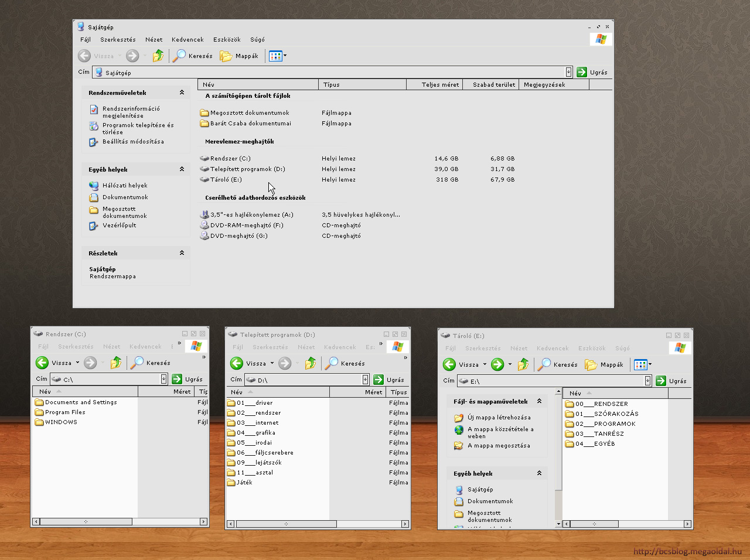
Task: Open the view mode dropdown in Sajátgép toolbar
Action: [x=285, y=56]
